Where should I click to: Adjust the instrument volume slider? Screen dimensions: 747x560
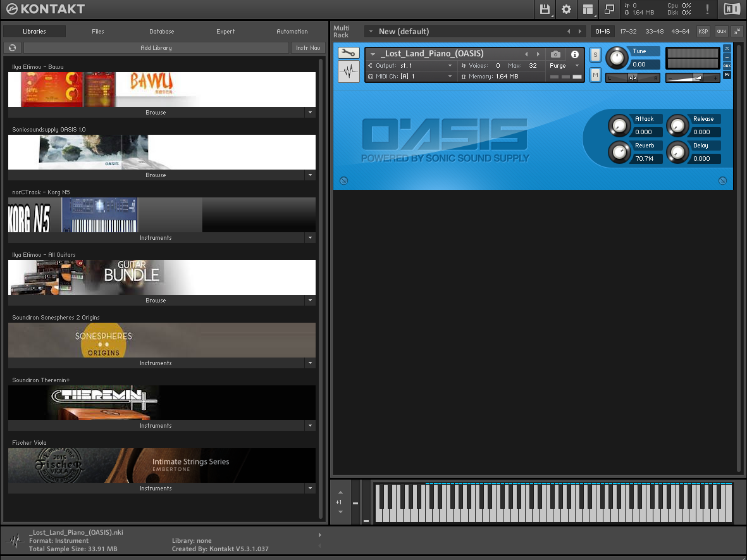point(692,78)
